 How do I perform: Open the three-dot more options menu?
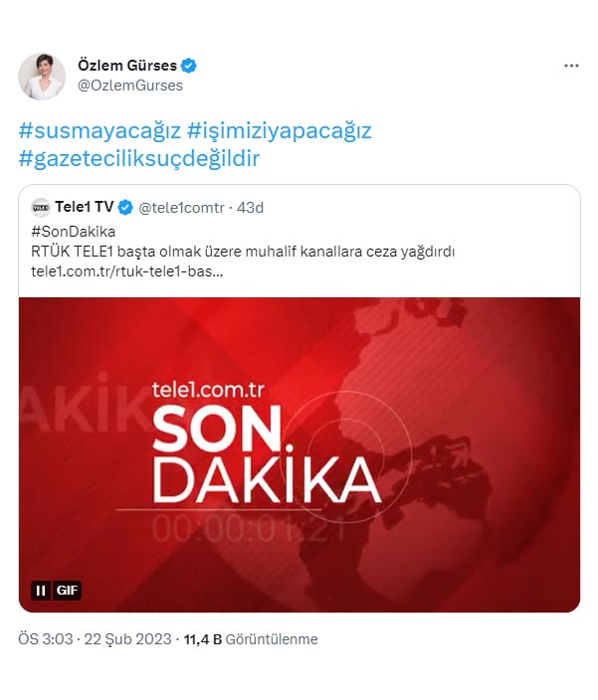coord(571,66)
